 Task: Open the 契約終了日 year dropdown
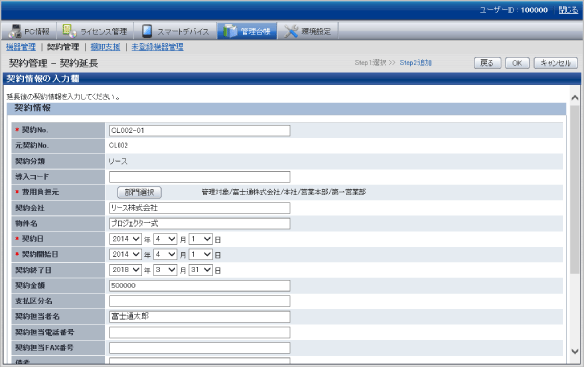(x=125, y=270)
